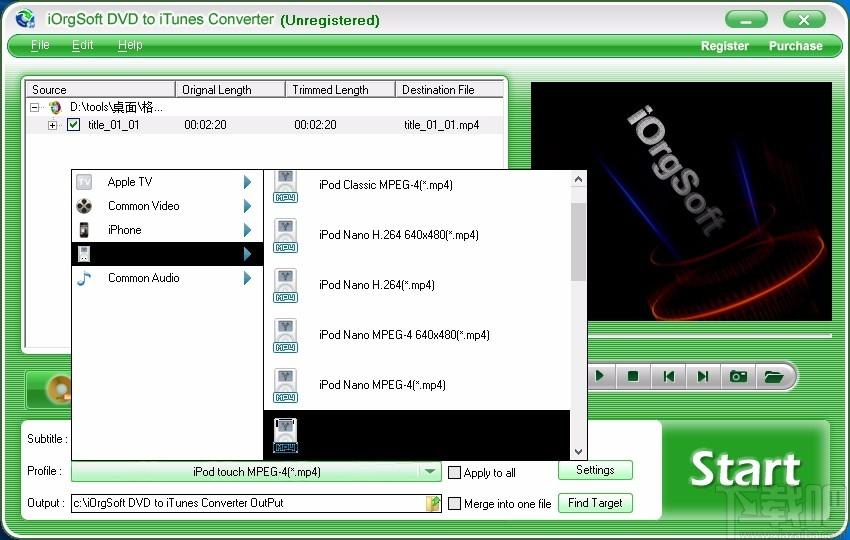Click the Orignal Length column header

(230, 89)
